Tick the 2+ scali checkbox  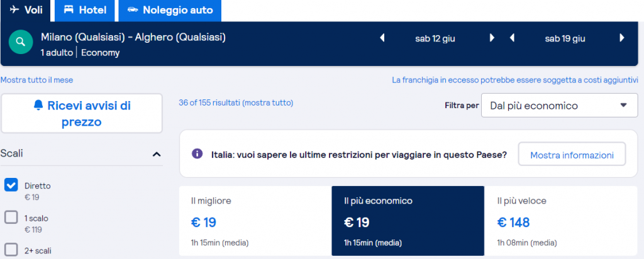pos(11,250)
